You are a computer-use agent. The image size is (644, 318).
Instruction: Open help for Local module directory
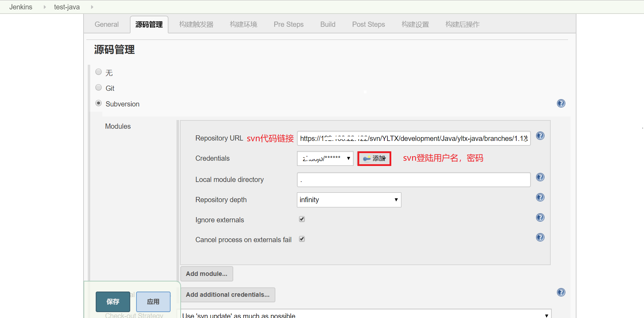pos(540,177)
